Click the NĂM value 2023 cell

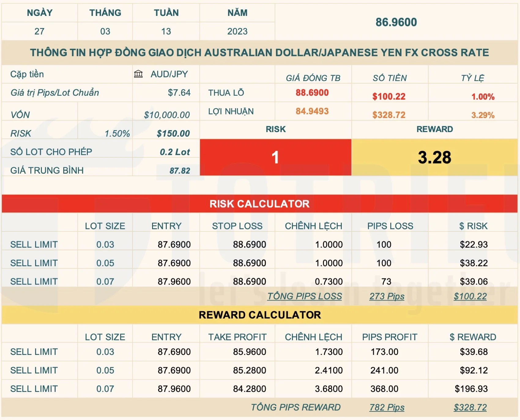(x=237, y=31)
